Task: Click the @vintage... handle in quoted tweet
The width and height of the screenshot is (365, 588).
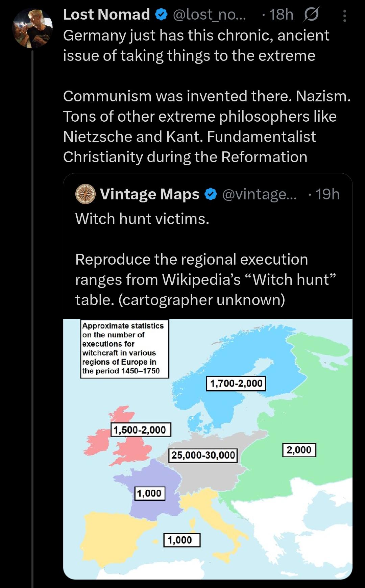Action: click(259, 194)
